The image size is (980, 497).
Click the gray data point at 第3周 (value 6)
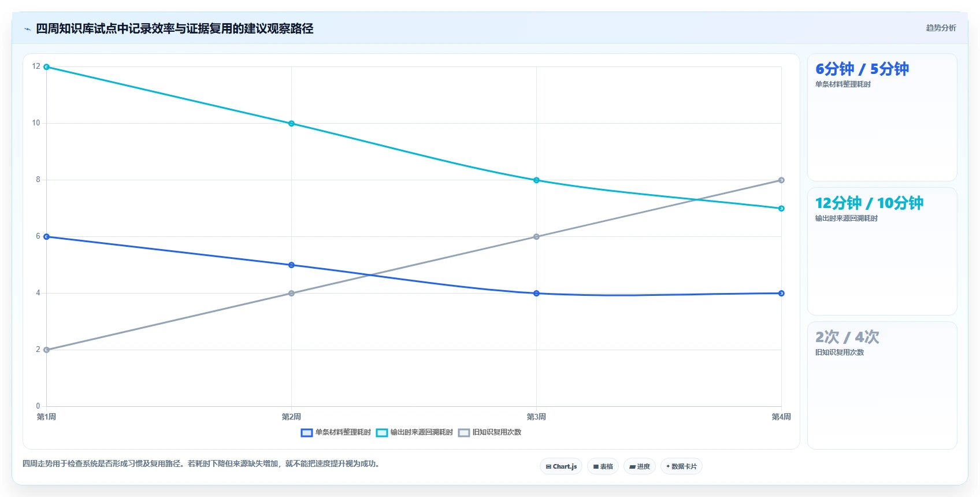(x=536, y=237)
